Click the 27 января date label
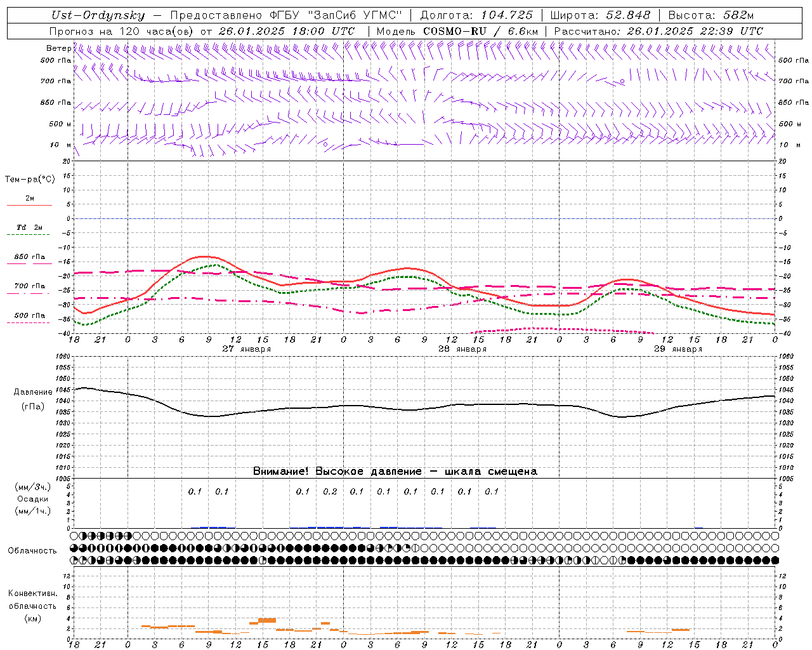 (246, 349)
